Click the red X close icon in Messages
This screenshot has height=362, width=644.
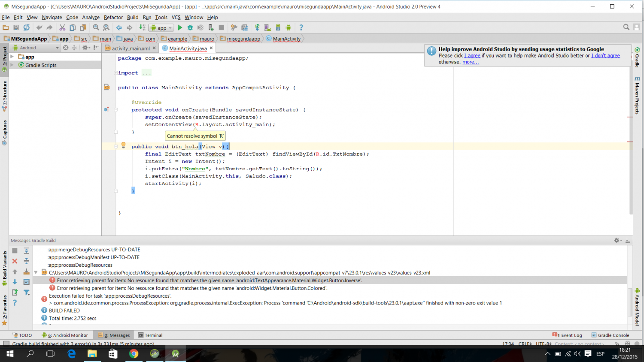point(15,261)
